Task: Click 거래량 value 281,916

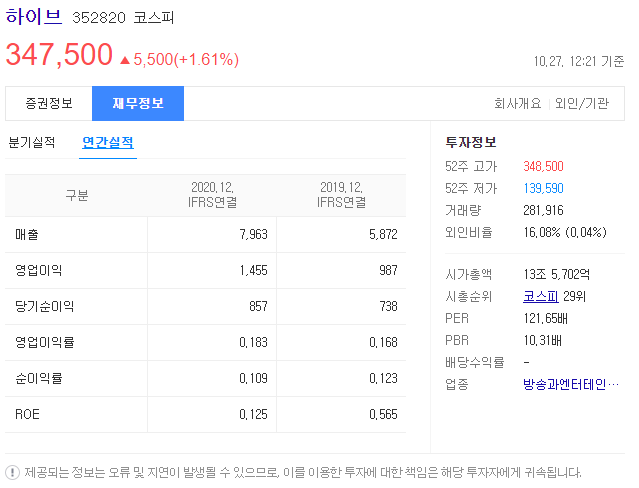Action: [543, 210]
